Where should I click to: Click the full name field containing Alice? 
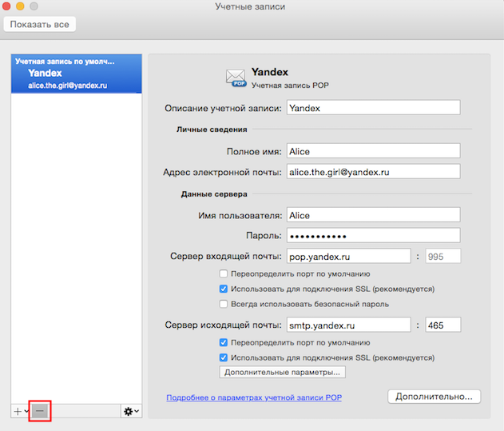[x=373, y=151]
